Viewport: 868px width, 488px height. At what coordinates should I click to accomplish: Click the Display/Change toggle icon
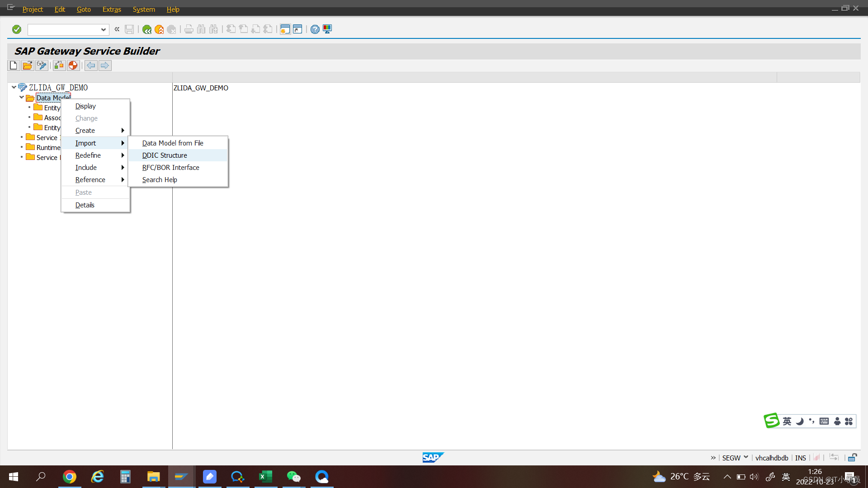[x=42, y=66]
